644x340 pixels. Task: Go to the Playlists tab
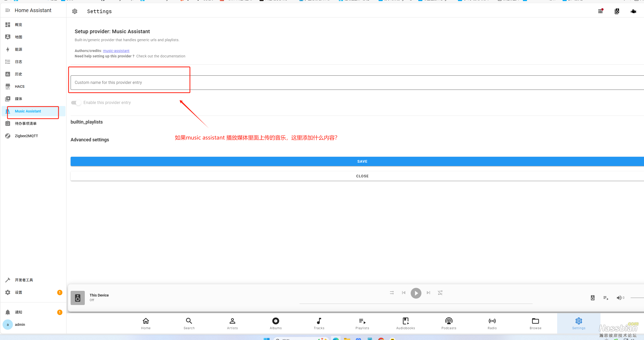click(362, 324)
